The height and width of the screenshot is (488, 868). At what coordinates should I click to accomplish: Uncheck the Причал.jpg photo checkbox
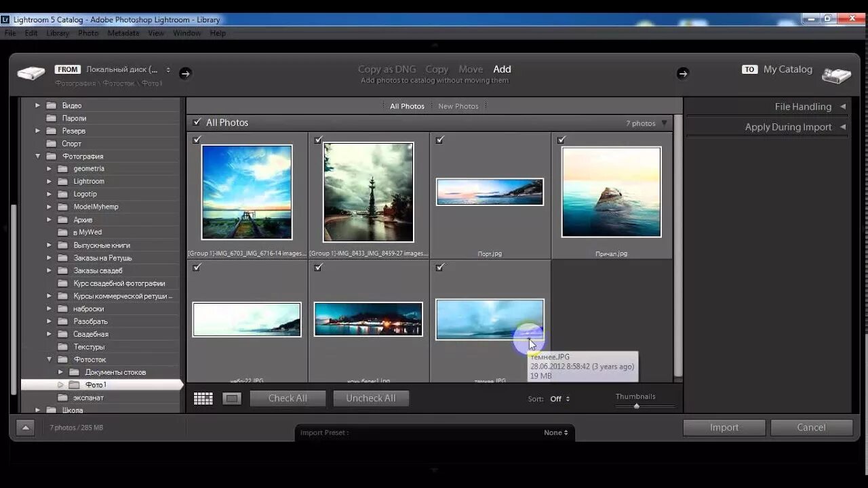[x=561, y=140]
